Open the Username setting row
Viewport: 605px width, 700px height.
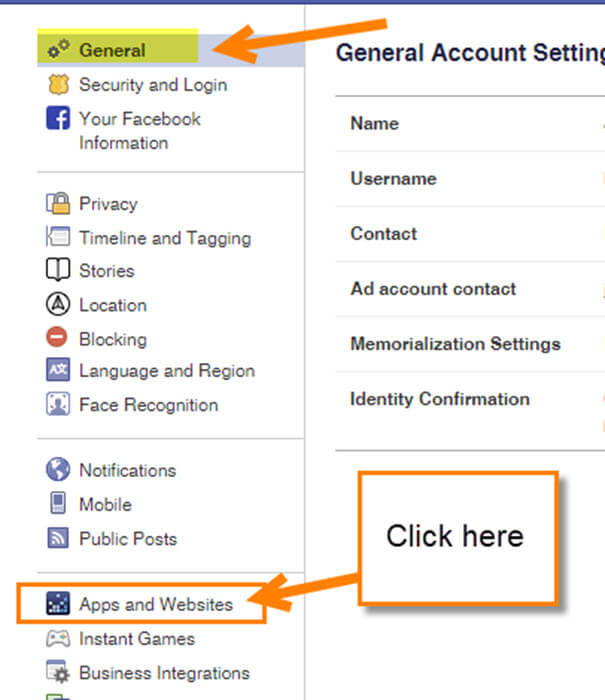click(x=470, y=179)
